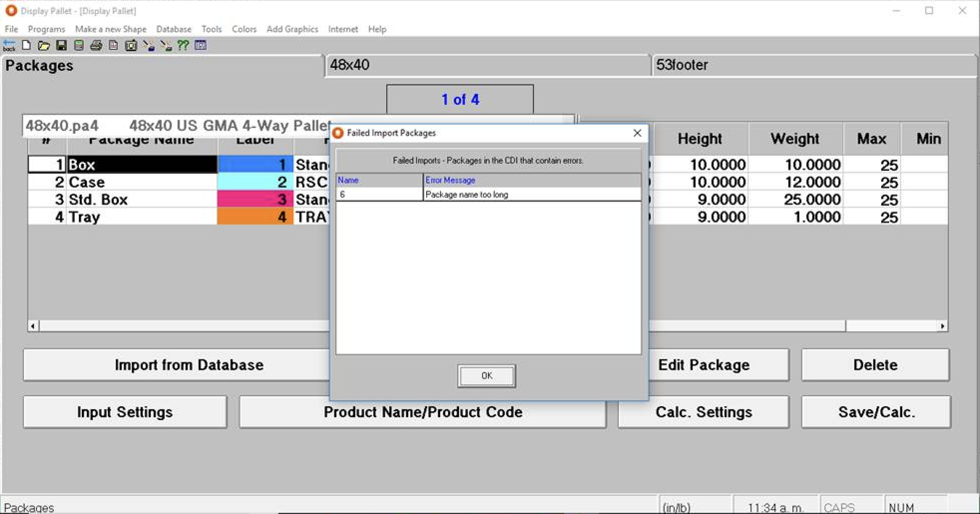
Task: Click the camera snapshot toolbar icon
Action: (131, 46)
